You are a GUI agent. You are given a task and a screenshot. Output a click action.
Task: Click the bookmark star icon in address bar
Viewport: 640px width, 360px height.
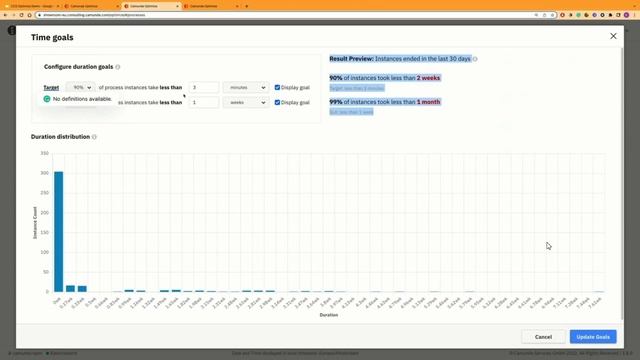552,15
